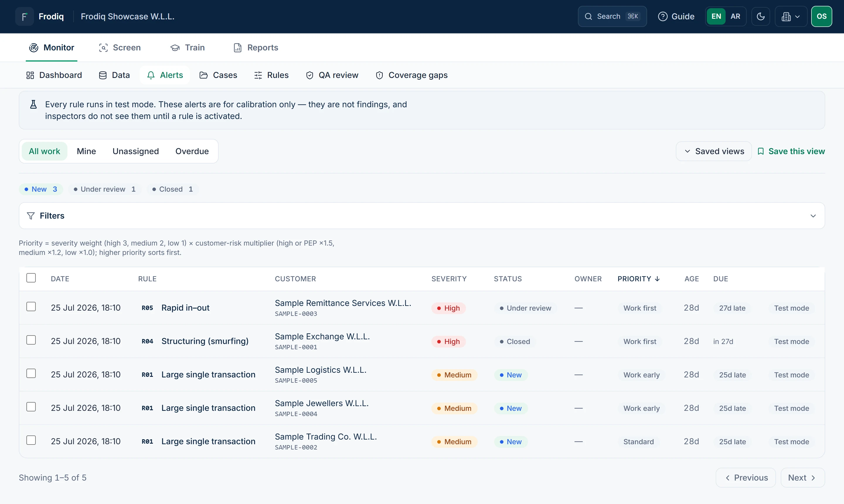This screenshot has width=844, height=504.
Task: Click the R04 rule code
Action: 147,341
